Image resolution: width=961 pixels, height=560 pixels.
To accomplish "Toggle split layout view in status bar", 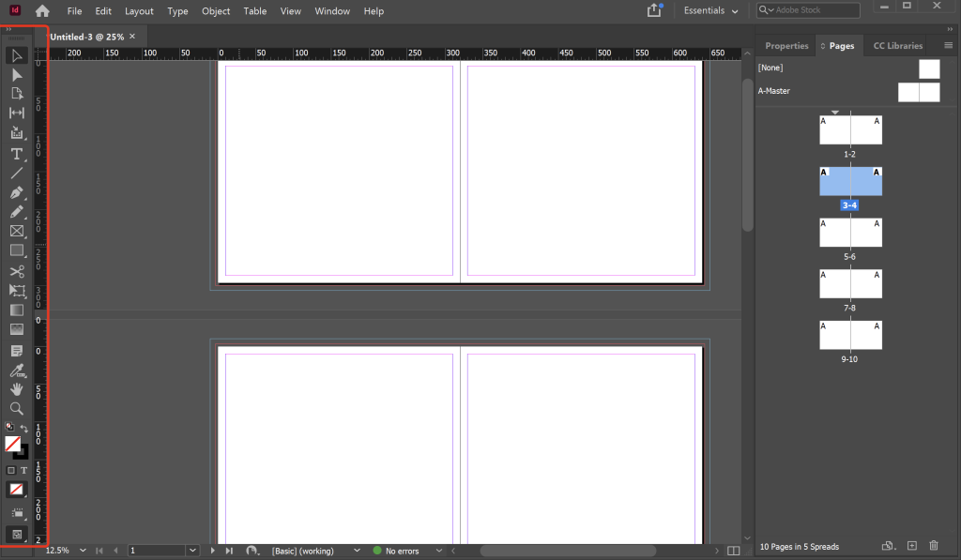I will 733,551.
